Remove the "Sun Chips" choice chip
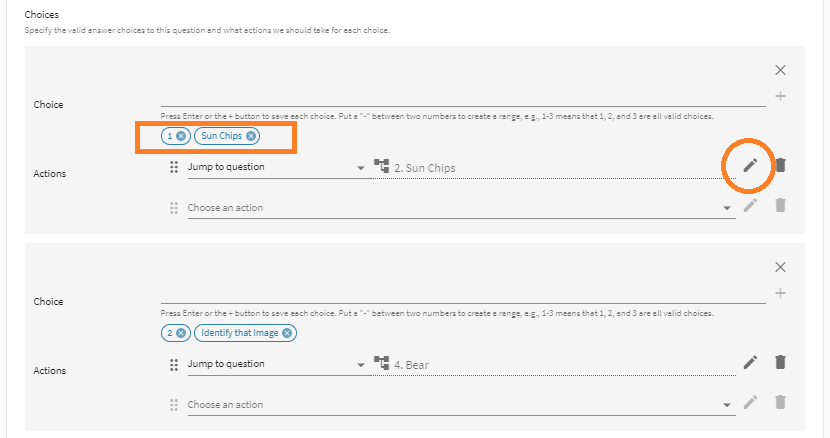Image resolution: width=830 pixels, height=438 pixels. tap(251, 136)
